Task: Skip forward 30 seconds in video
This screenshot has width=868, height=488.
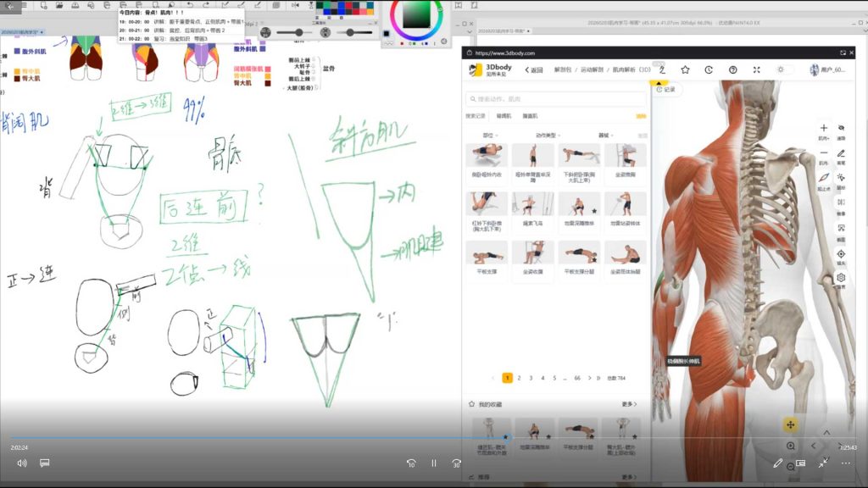Action: pyautogui.click(x=456, y=463)
